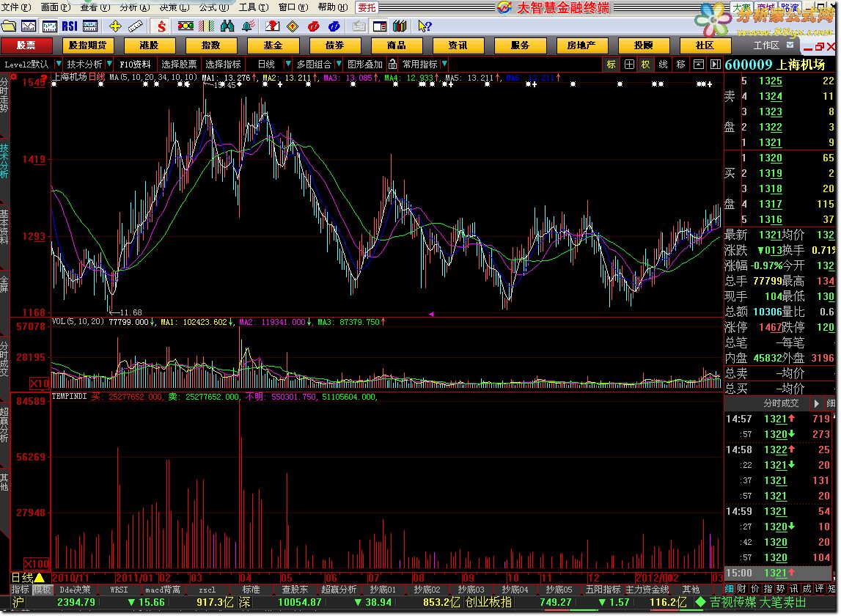Click the window layout panel icon
Screen dimensions: 841x616
(380, 26)
